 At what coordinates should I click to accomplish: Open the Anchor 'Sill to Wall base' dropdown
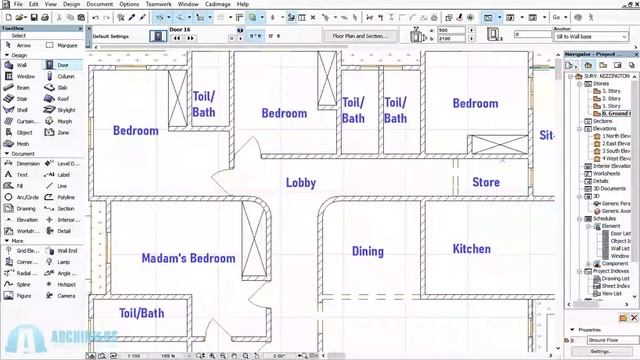coord(591,37)
